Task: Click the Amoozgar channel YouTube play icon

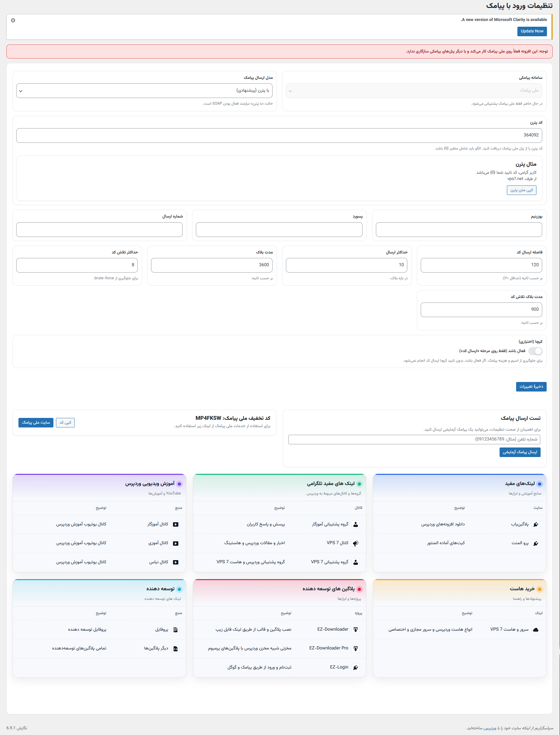Action: tap(176, 524)
